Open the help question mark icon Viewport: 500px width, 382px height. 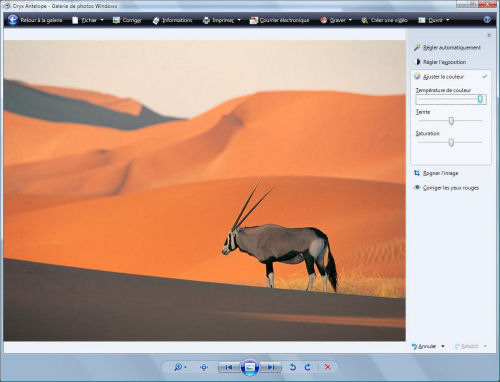point(487,20)
